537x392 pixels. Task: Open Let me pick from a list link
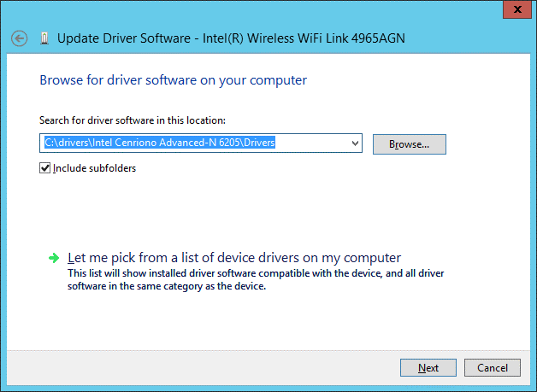233,257
